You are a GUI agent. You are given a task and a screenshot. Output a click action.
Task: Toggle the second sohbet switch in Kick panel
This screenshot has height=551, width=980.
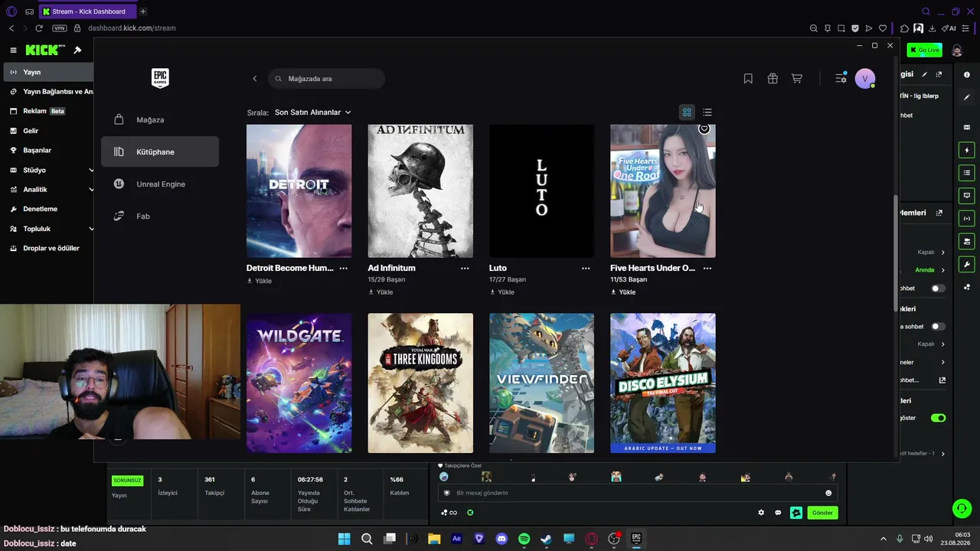coord(938,327)
